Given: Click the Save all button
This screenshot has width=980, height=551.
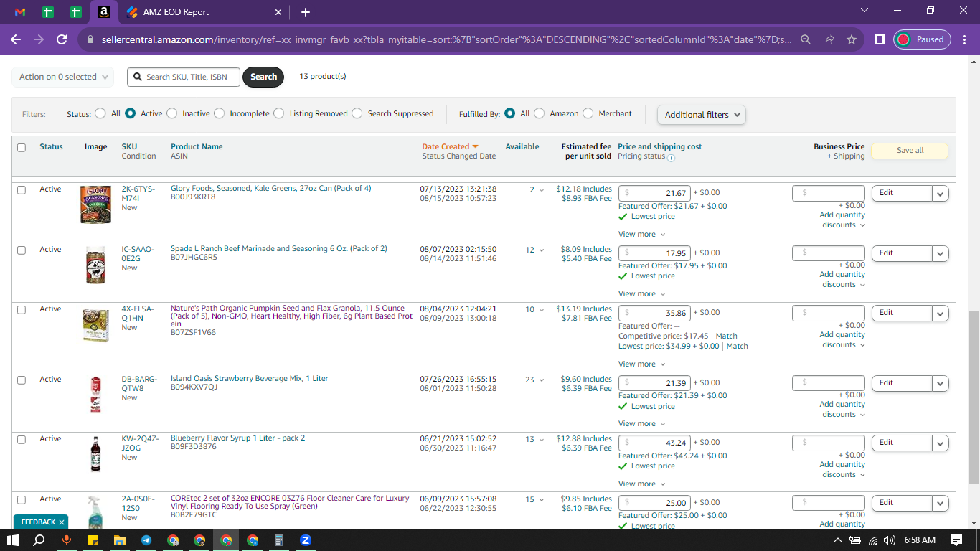Looking at the screenshot, I should point(910,151).
